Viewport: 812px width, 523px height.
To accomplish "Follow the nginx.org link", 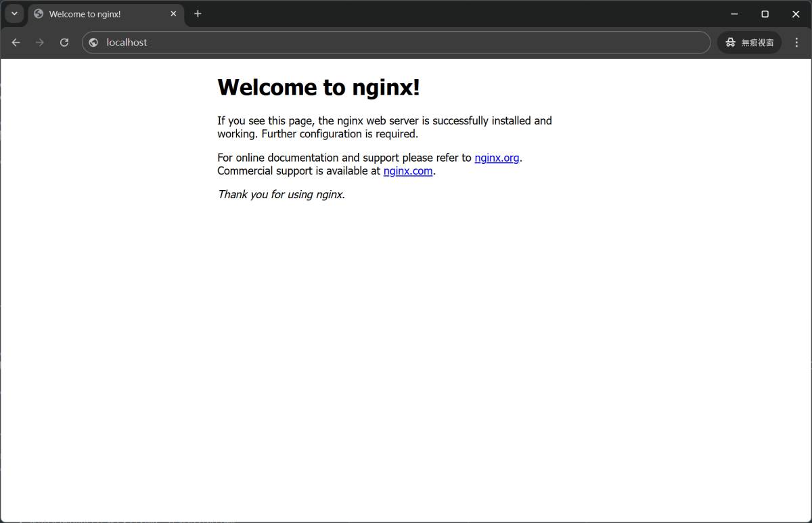I will [497, 158].
